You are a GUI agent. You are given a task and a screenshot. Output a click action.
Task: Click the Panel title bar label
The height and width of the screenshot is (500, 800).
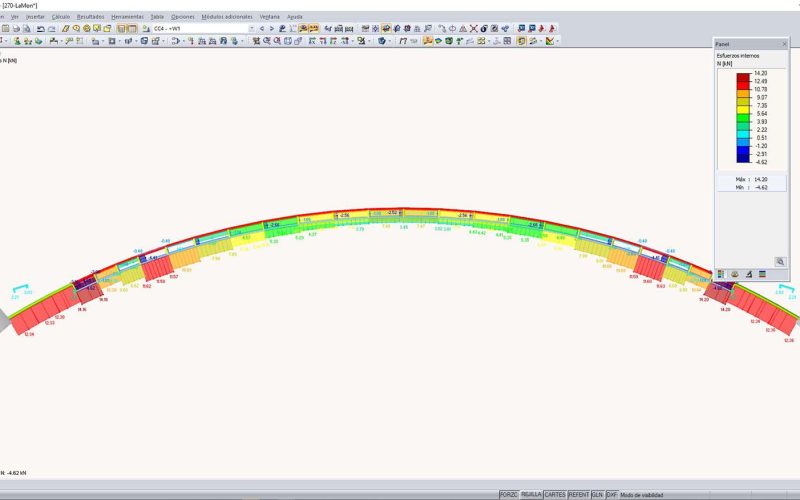722,44
